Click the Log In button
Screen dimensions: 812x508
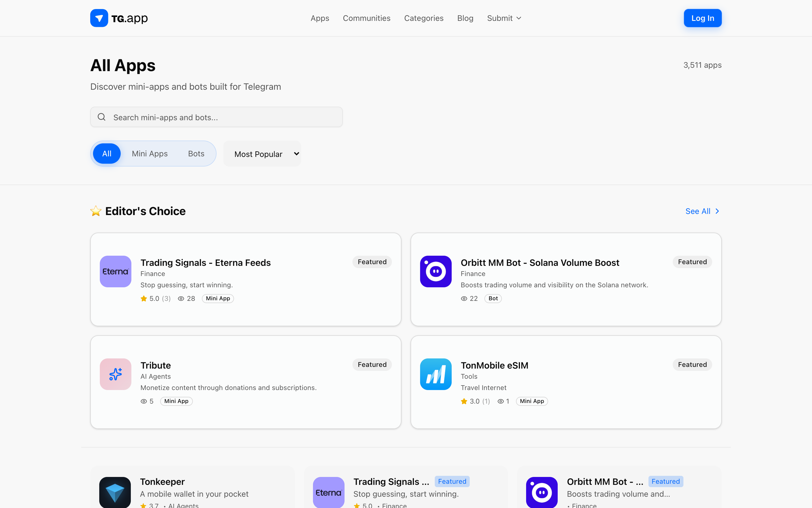click(703, 18)
